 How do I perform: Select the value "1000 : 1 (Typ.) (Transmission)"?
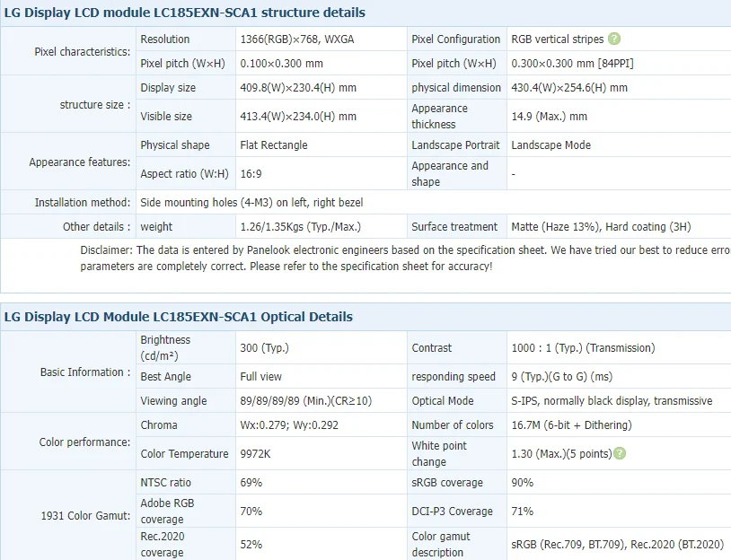coord(583,348)
